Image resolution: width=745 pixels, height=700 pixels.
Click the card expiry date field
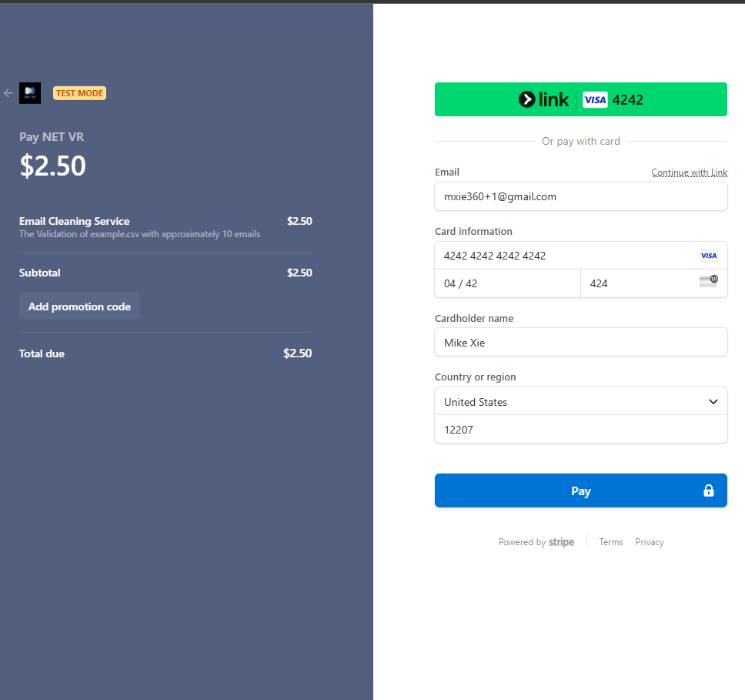coord(507,283)
